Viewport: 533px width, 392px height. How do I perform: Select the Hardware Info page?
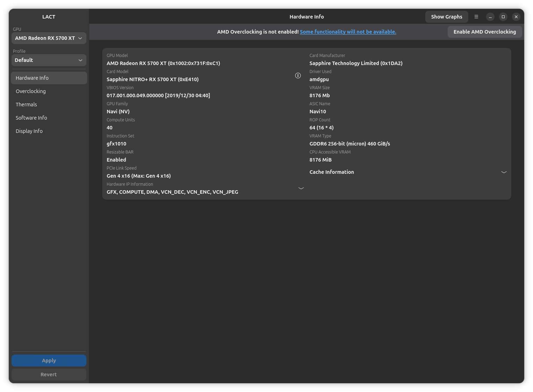[x=49, y=78]
